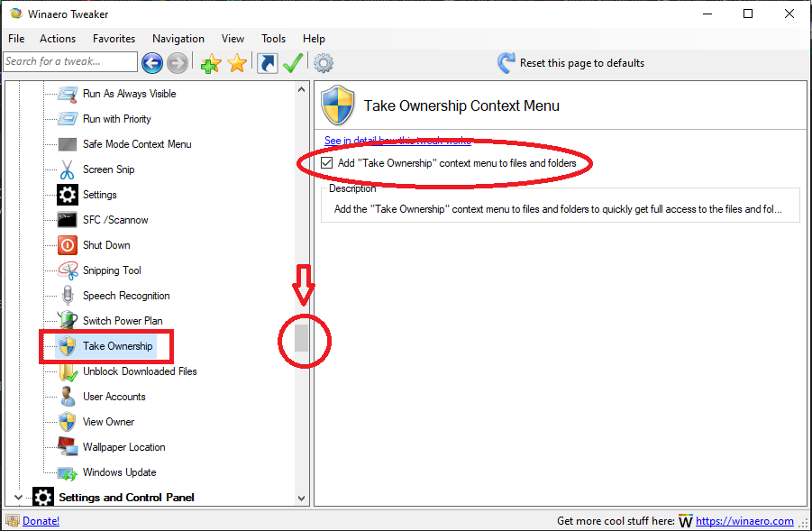
Task: Click the Forward navigation arrow icon
Action: tap(178, 63)
